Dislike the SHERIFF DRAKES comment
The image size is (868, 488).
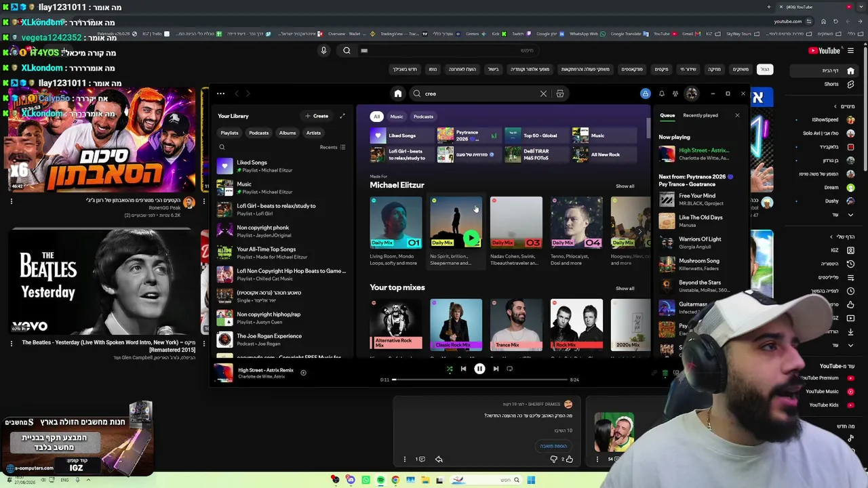[553, 459]
